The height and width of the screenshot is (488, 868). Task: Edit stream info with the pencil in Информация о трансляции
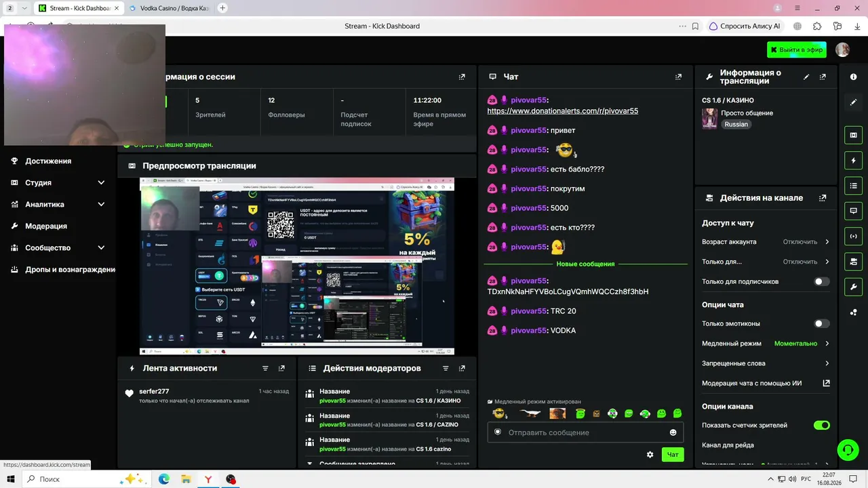[806, 77]
